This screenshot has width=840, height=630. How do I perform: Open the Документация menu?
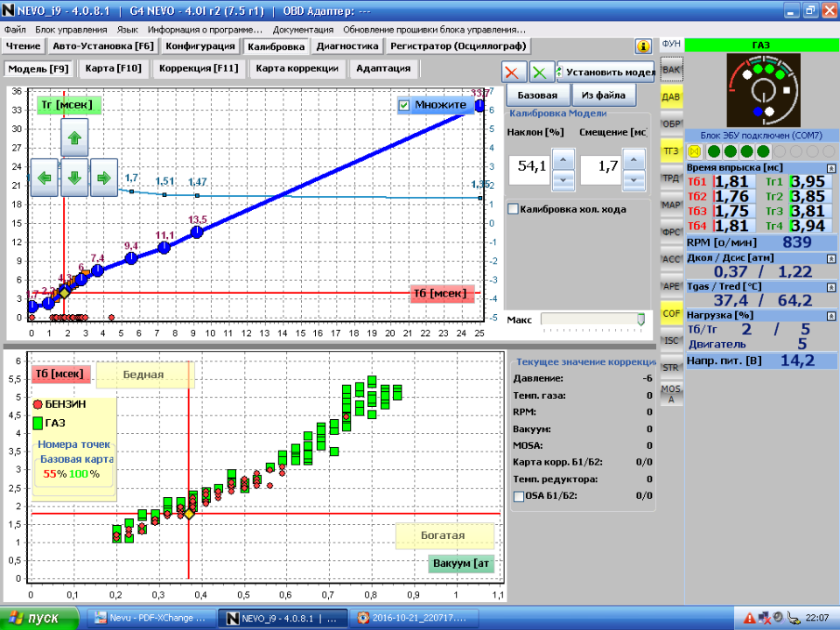303,30
